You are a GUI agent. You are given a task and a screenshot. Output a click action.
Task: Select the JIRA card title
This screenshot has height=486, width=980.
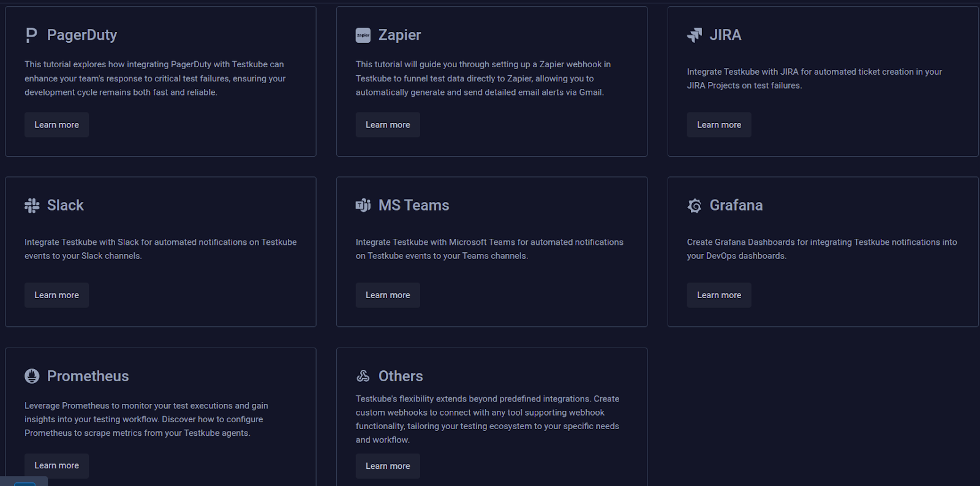tap(725, 36)
